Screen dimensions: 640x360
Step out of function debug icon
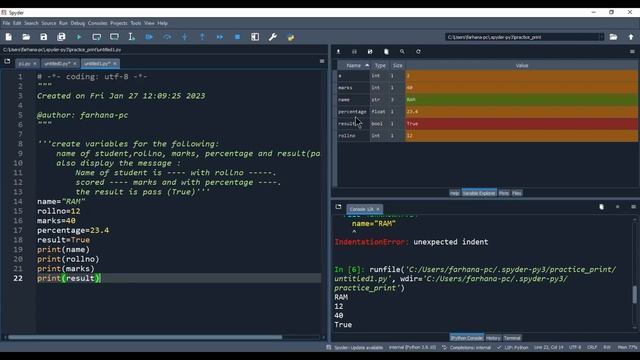pos(202,37)
